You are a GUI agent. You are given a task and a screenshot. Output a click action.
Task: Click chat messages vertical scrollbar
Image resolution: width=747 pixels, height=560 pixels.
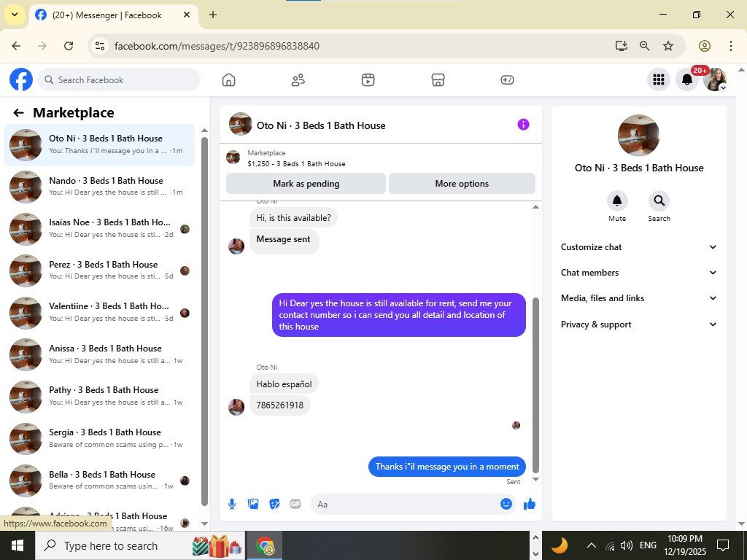pos(535,385)
